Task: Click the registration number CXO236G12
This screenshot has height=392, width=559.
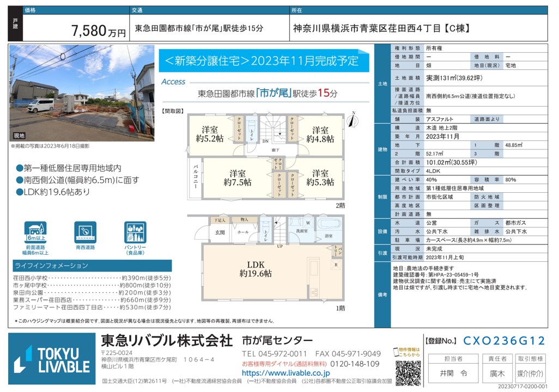Action: coord(503,341)
